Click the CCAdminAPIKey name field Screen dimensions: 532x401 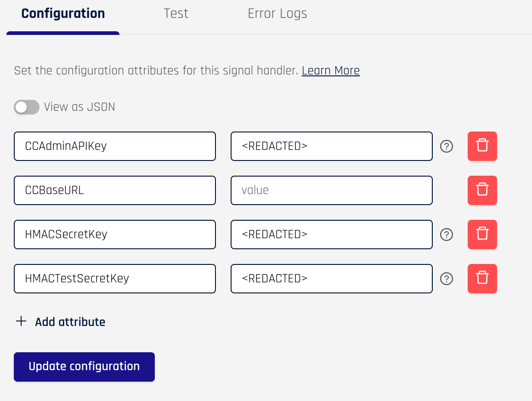(x=115, y=146)
